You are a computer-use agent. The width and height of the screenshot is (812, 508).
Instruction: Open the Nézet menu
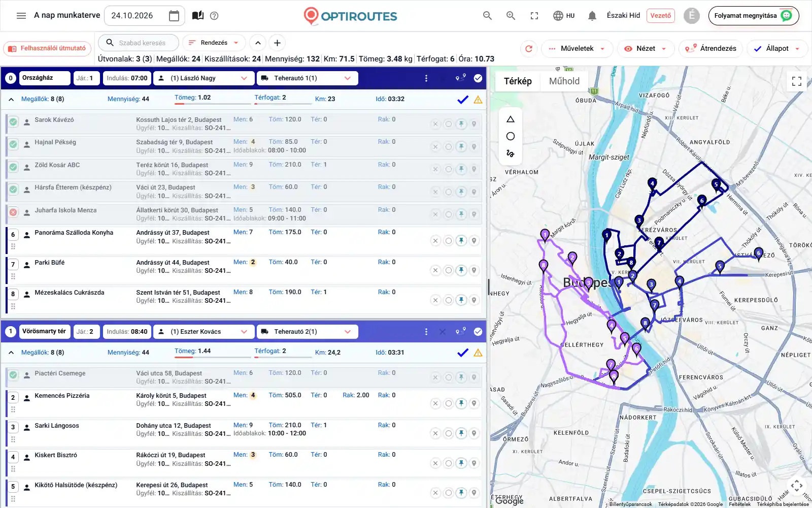646,49
